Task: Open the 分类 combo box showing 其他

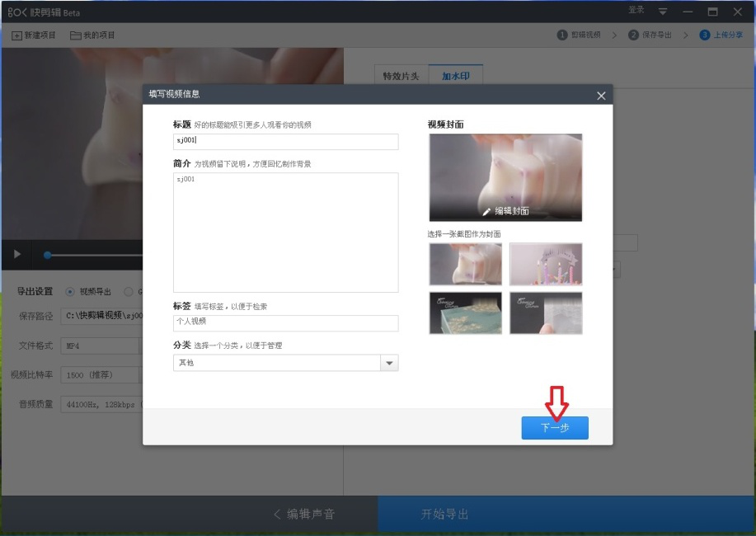Action: click(x=285, y=363)
